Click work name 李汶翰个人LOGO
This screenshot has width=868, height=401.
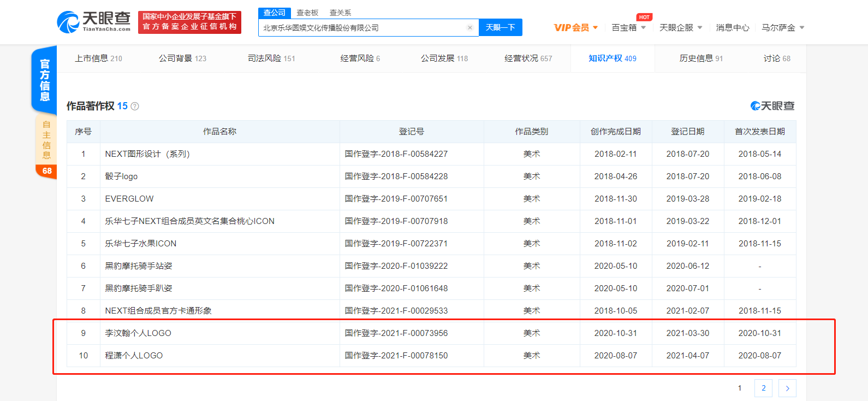point(138,333)
